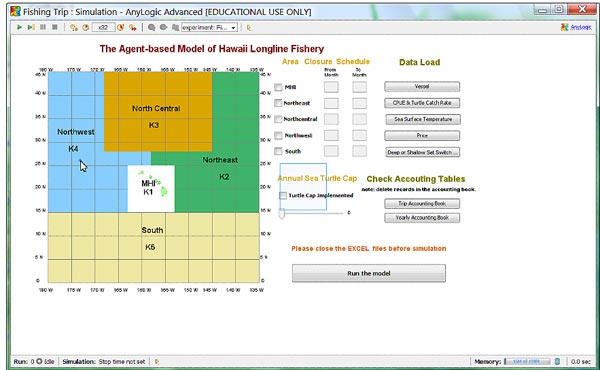Click the first gray zoom icon in toolbar
The image size is (600, 370).
pos(152,28)
